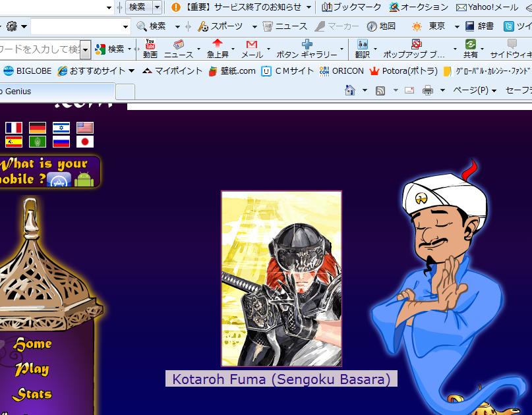Select the Russian flag language
Viewport: 532px width, 415px height.
(x=61, y=142)
